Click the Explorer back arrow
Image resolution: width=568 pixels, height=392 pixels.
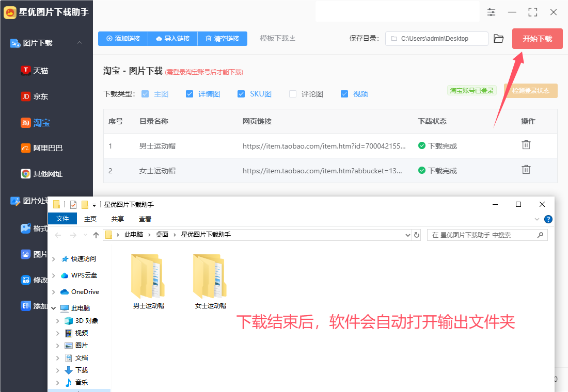[x=58, y=235]
